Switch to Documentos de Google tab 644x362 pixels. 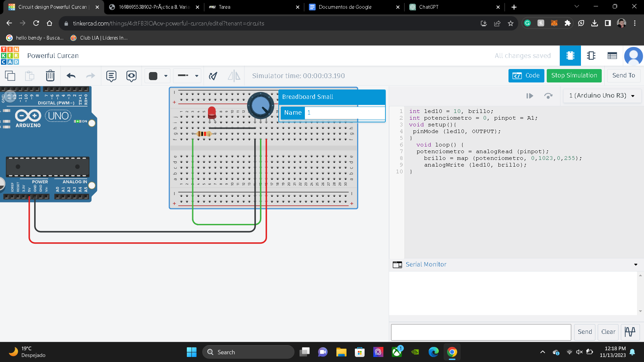tap(345, 7)
